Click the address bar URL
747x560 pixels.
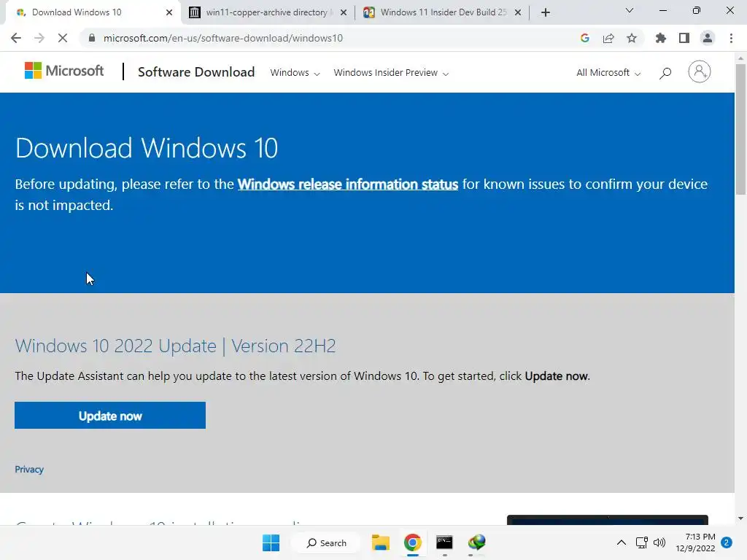pyautogui.click(x=223, y=38)
